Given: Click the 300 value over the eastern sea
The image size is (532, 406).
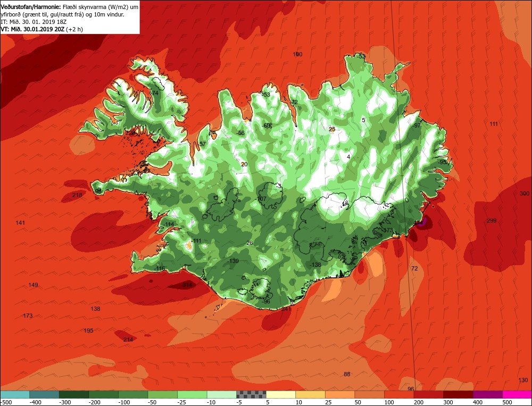Looking at the screenshot, I should click(525, 193).
